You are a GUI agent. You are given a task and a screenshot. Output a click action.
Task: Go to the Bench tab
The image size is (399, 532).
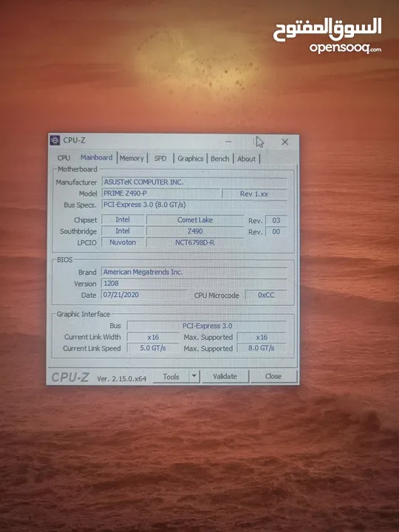[x=220, y=158]
